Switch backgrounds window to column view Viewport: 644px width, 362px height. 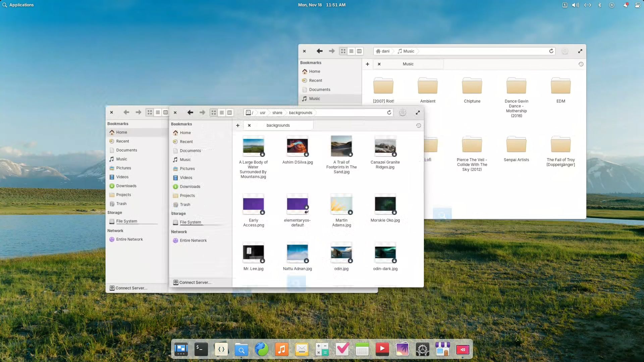coord(230,113)
